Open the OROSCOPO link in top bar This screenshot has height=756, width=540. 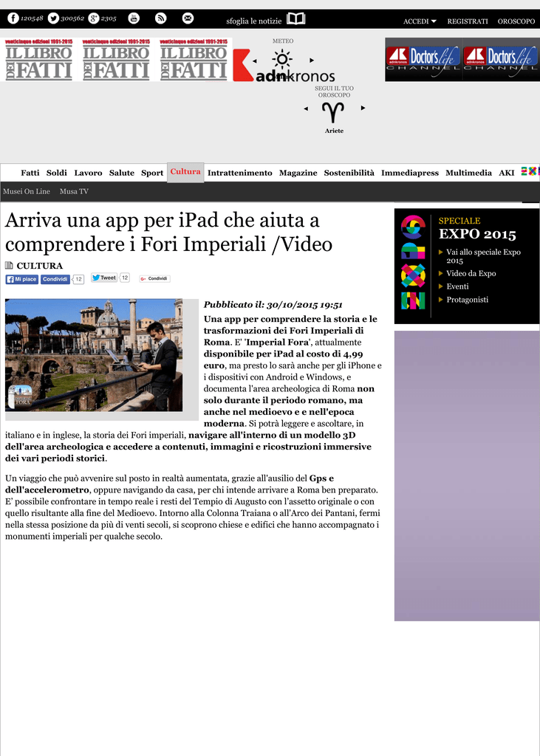coord(516,21)
